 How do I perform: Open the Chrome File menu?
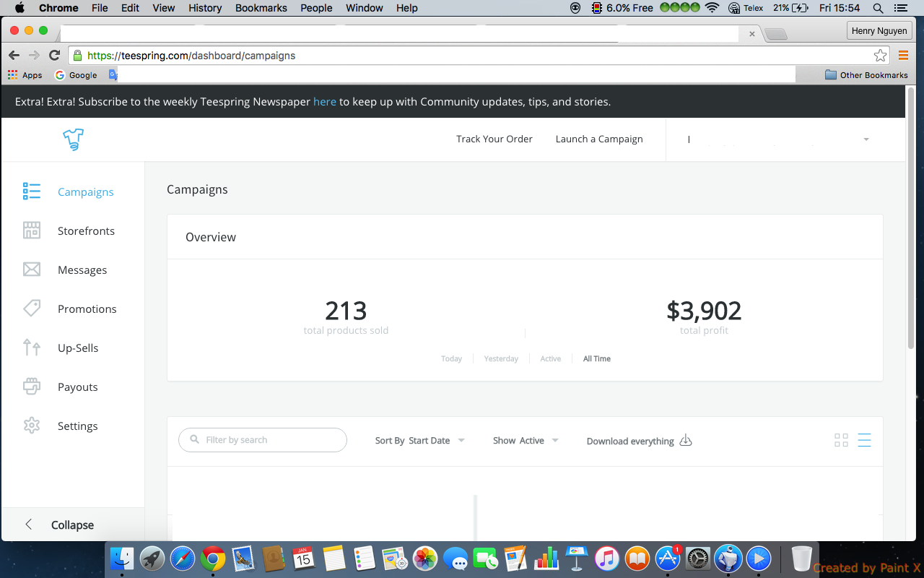(100, 8)
